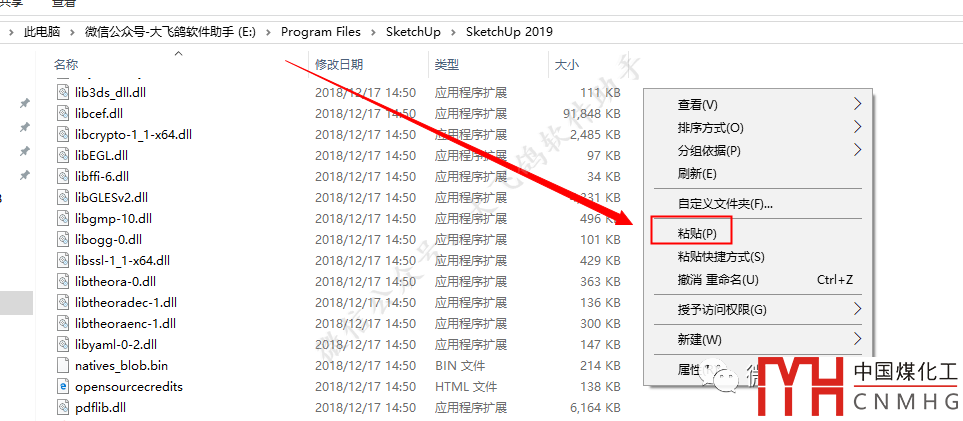Screen dimensions: 963x421
Task: Click the libgmp-10.dll file icon
Action: point(63,219)
